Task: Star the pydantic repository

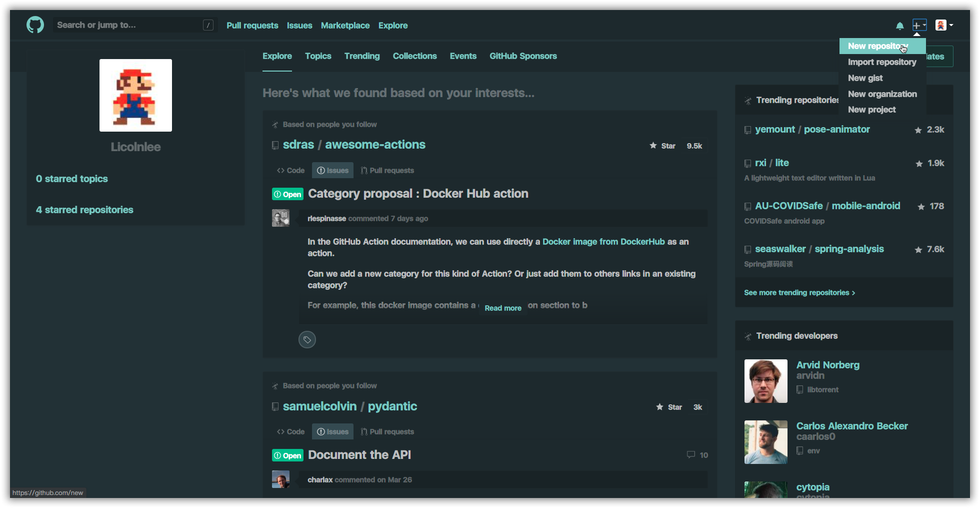Action: (x=669, y=407)
